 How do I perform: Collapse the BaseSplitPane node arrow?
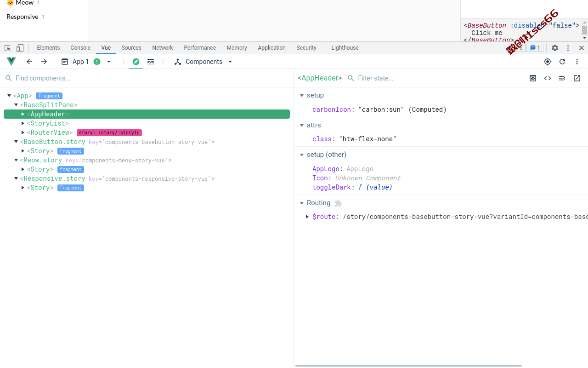16,105
